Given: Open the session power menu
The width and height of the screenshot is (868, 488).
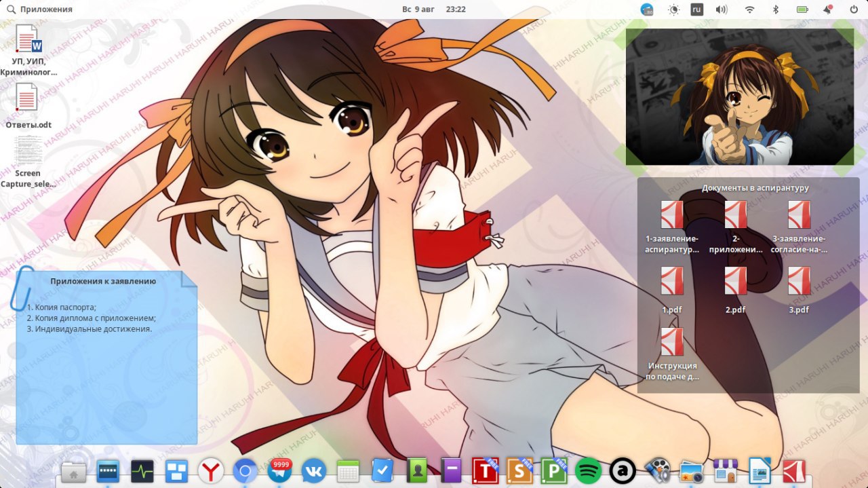Looking at the screenshot, I should [854, 10].
